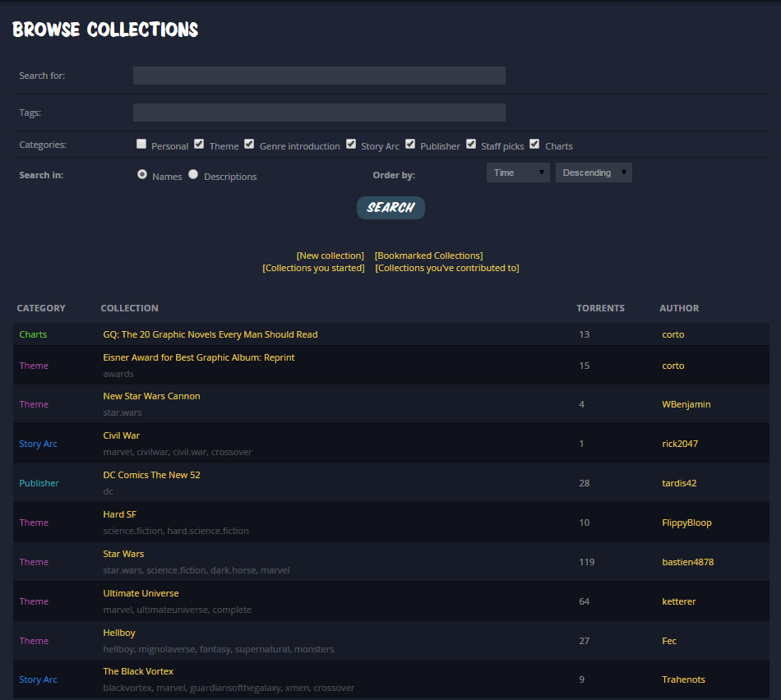The height and width of the screenshot is (700, 781).
Task: View author corto on GQ row
Action: point(673,334)
